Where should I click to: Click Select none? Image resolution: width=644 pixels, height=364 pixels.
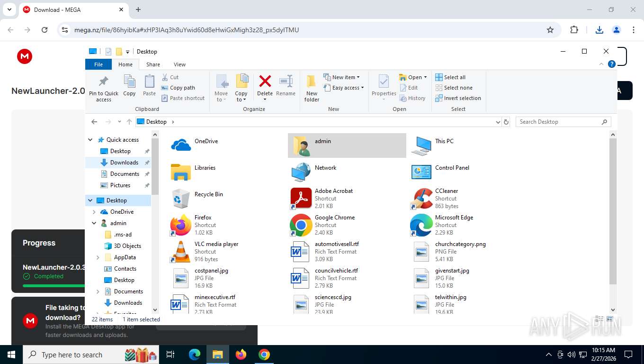coord(454,88)
